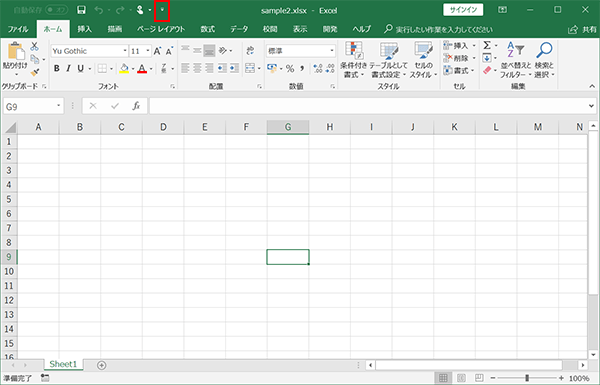Click the Redo arrow icon
The height and width of the screenshot is (385, 600).
tap(120, 10)
